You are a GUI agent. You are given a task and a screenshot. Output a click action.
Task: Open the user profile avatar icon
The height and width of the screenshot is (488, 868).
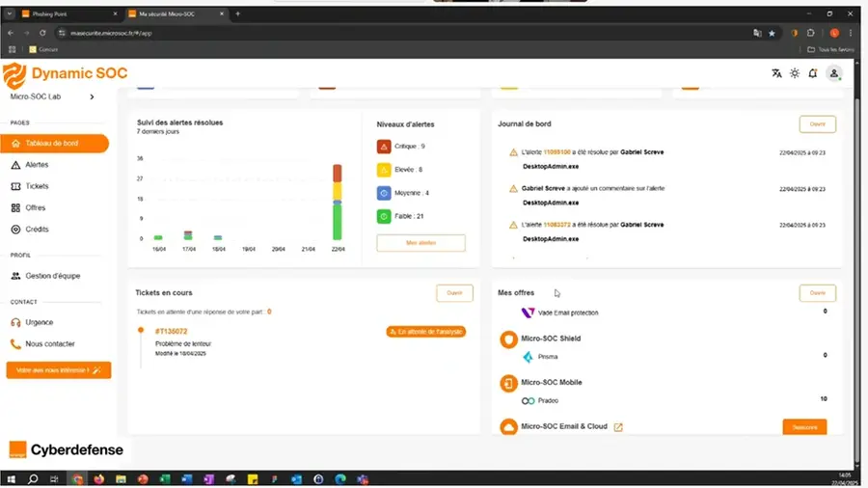(834, 73)
